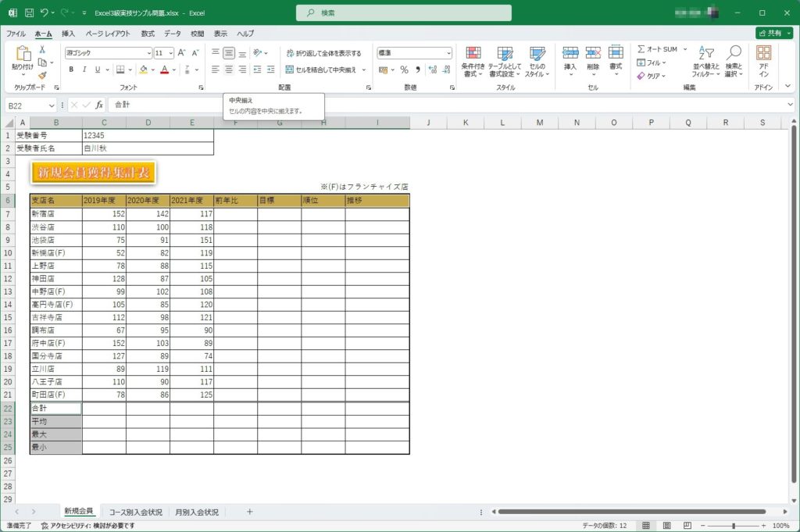The height and width of the screenshot is (532, 800).
Task: Toggle bold formatting
Action: tap(71, 70)
